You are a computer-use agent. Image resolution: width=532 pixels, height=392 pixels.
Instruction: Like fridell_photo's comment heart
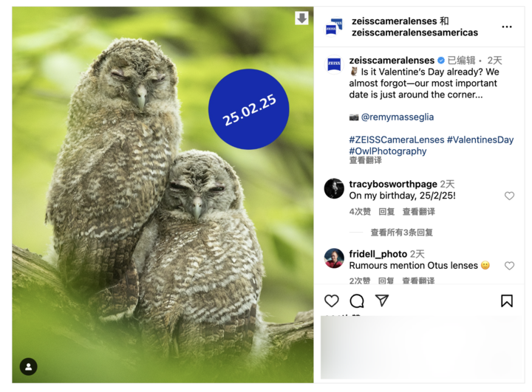click(x=509, y=266)
